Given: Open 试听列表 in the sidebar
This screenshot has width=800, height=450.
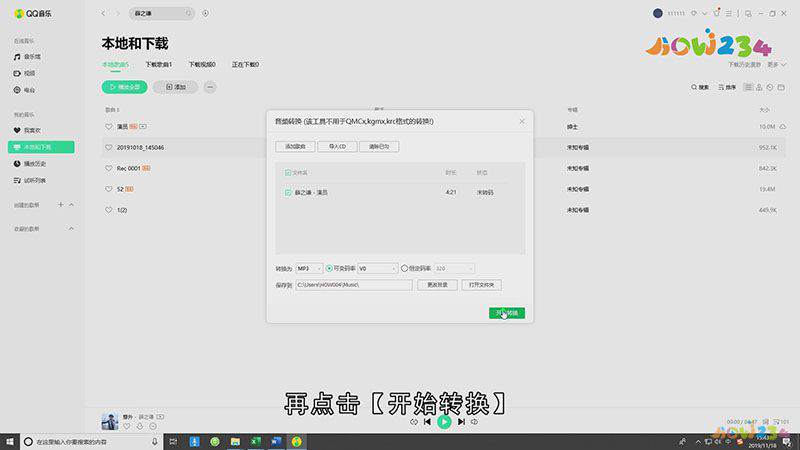Looking at the screenshot, I should click(x=30, y=180).
